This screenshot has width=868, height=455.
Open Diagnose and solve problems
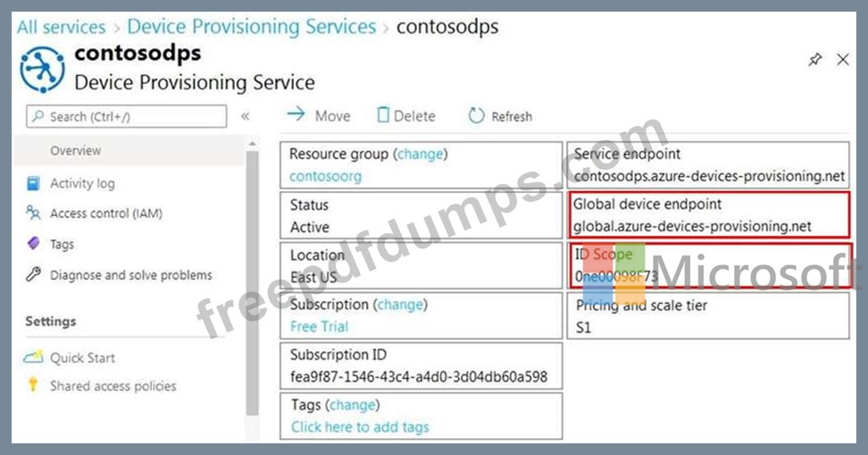coord(131,275)
